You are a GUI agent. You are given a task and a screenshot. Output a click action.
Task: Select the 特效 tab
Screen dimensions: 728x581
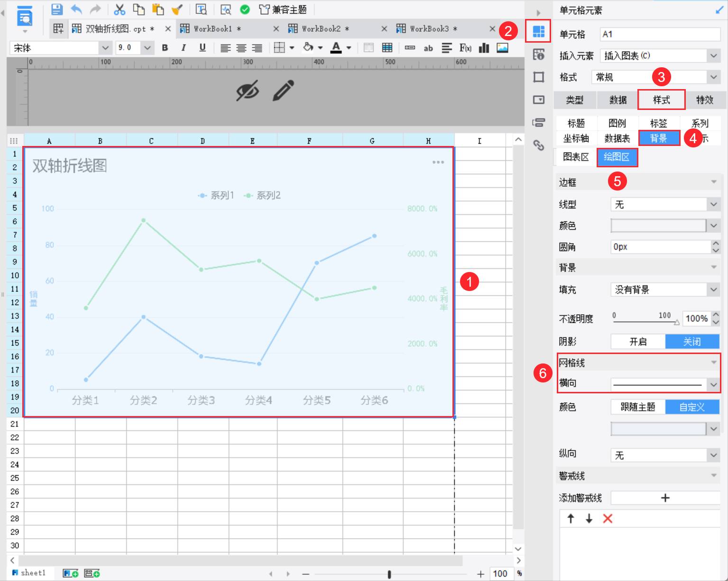705,100
